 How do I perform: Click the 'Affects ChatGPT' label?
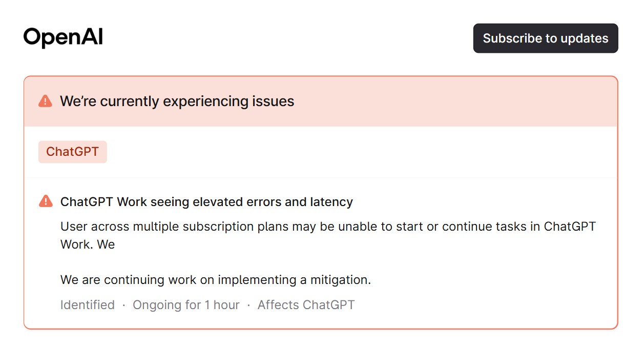pos(306,305)
